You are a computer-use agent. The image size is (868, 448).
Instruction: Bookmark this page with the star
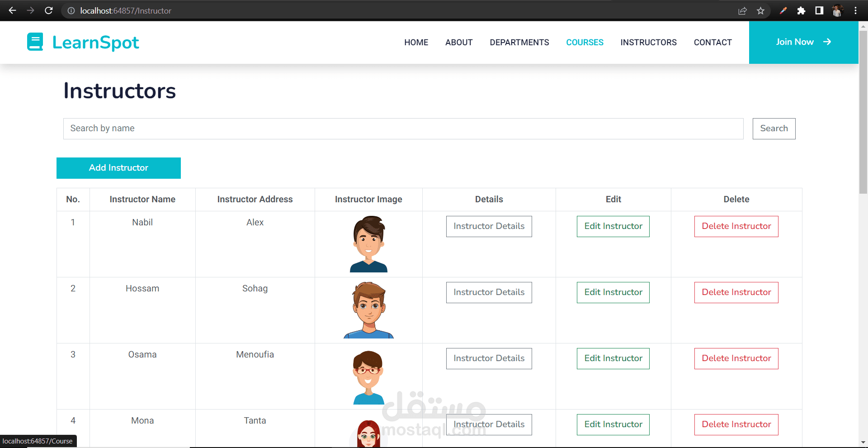760,10
